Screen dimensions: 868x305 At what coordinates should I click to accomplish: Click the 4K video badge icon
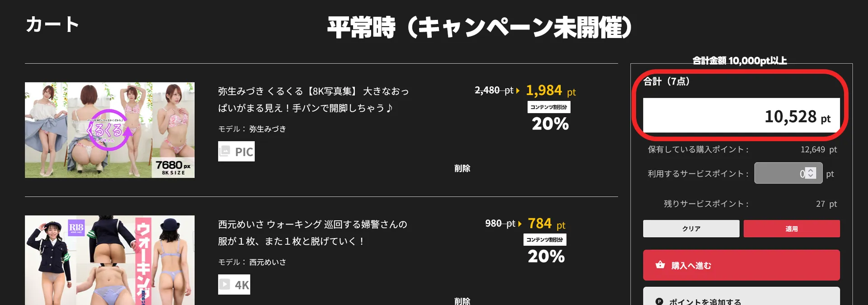click(225, 285)
